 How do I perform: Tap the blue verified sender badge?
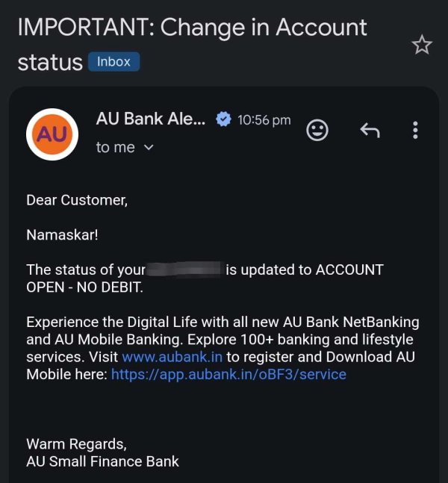coord(223,119)
